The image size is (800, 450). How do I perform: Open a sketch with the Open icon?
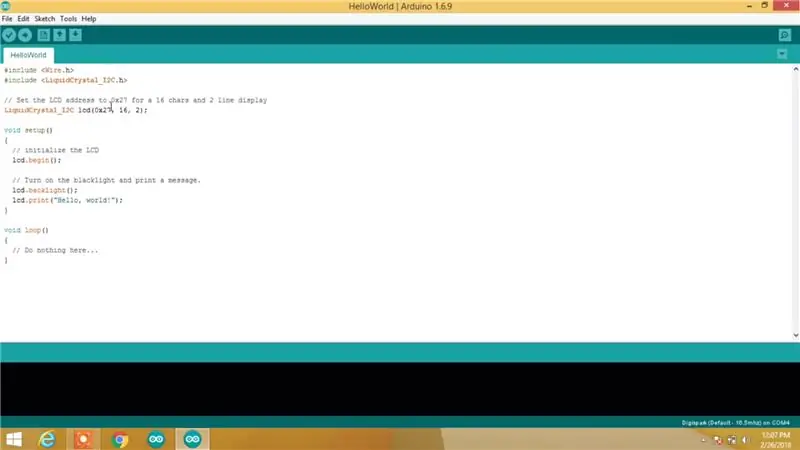(59, 35)
